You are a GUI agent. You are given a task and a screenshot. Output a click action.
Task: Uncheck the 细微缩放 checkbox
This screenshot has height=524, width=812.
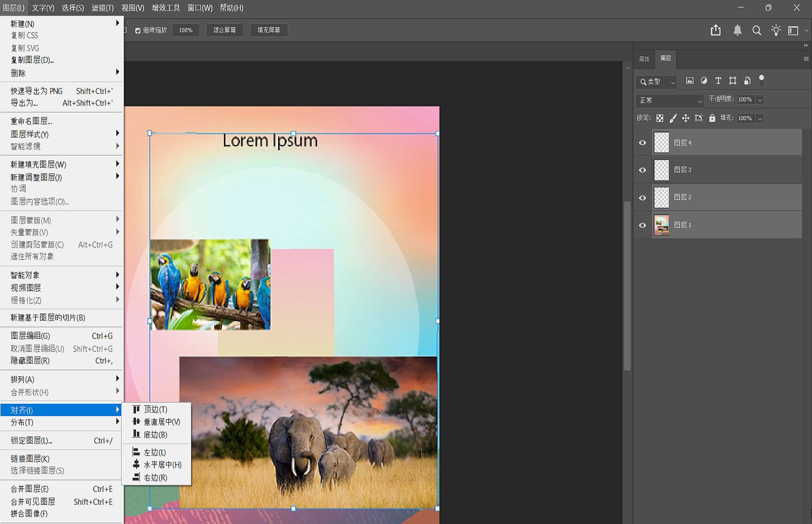click(138, 30)
